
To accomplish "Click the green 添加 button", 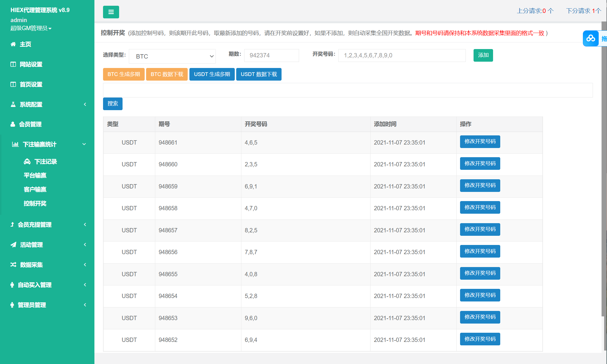I will coord(483,55).
